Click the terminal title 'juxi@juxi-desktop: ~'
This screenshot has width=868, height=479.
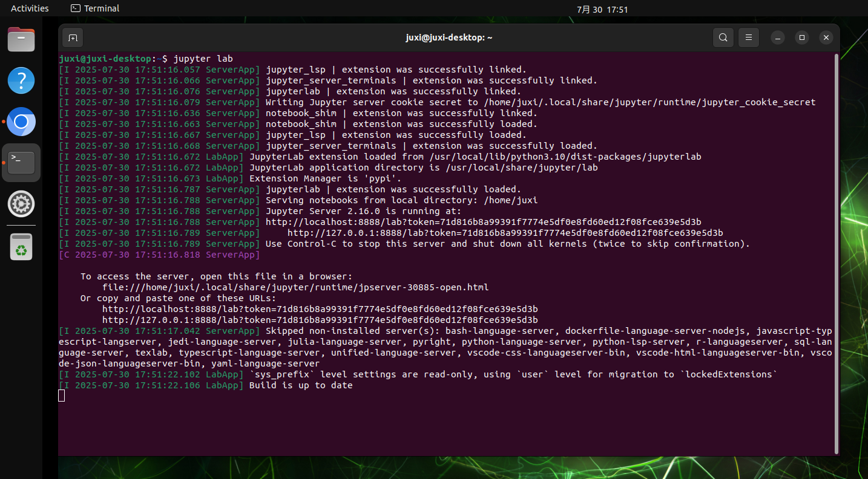(449, 37)
